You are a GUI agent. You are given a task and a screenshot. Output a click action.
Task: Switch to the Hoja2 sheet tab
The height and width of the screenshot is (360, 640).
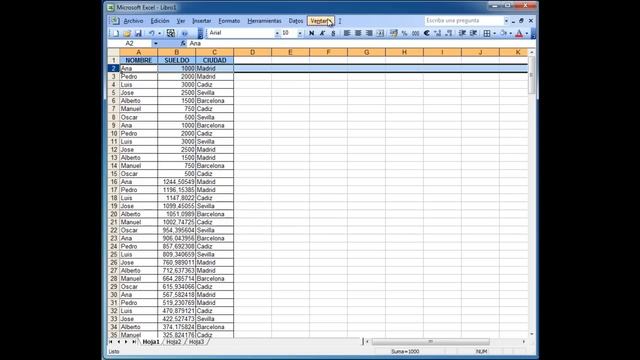tap(173, 342)
